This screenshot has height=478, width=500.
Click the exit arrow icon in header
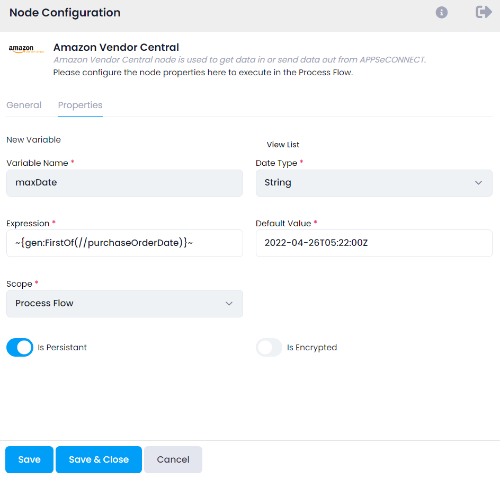click(x=483, y=12)
